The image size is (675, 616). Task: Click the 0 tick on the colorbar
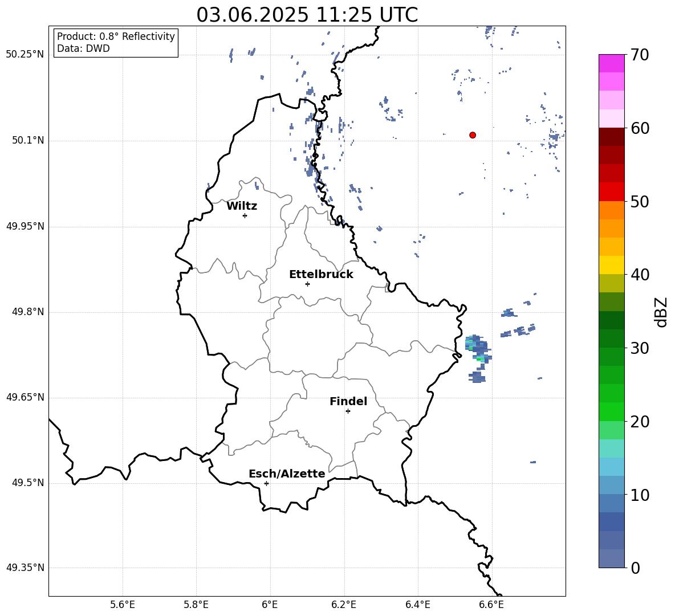tap(636, 568)
